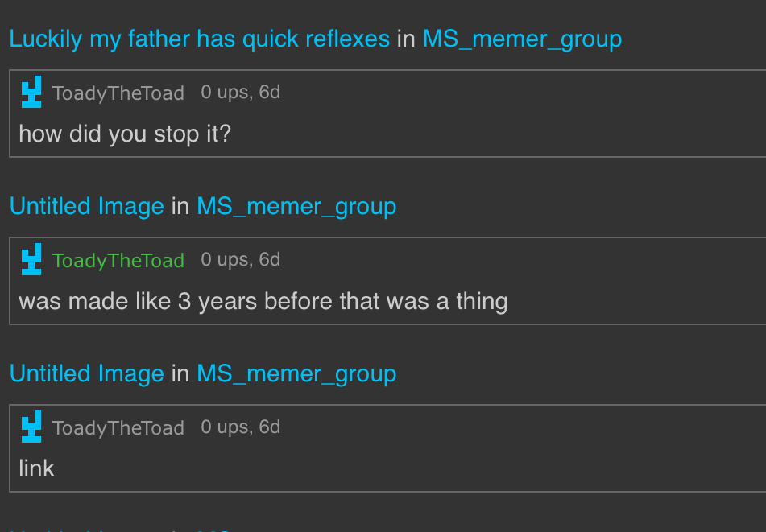Click the comment "how did you stop it?"
Image resolution: width=766 pixels, height=532 pixels.
(x=125, y=134)
